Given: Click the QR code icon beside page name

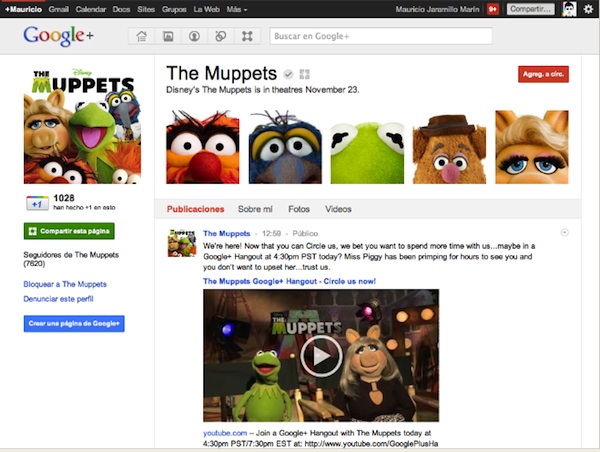Looking at the screenshot, I should tap(305, 74).
